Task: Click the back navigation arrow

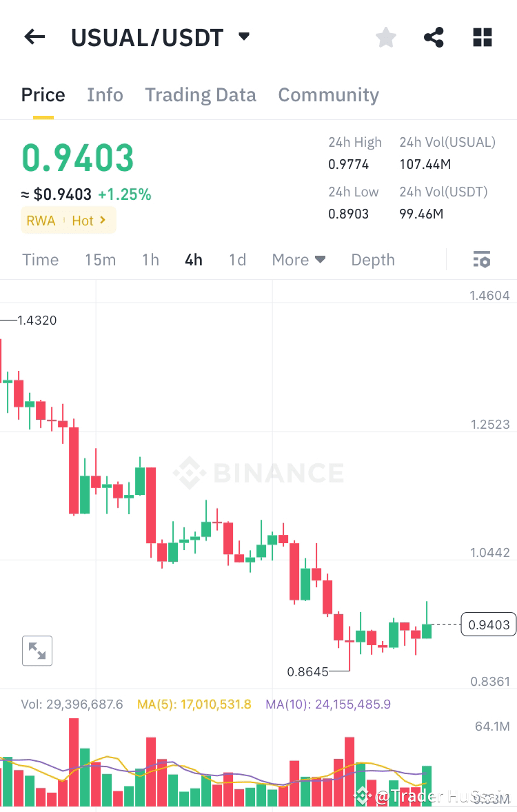Action: (34, 37)
